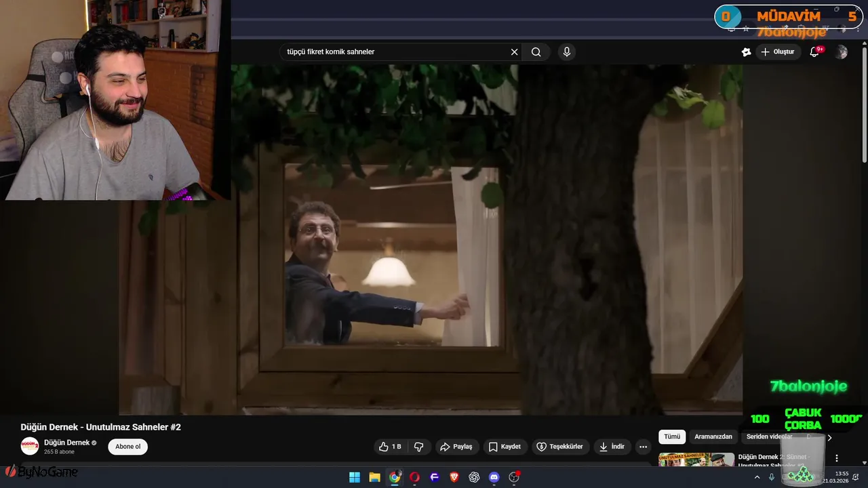868x488 pixels.
Task: Click the video title 'Düğün Dernek - Unutulmaz Sahneler #2'
Action: 101,427
